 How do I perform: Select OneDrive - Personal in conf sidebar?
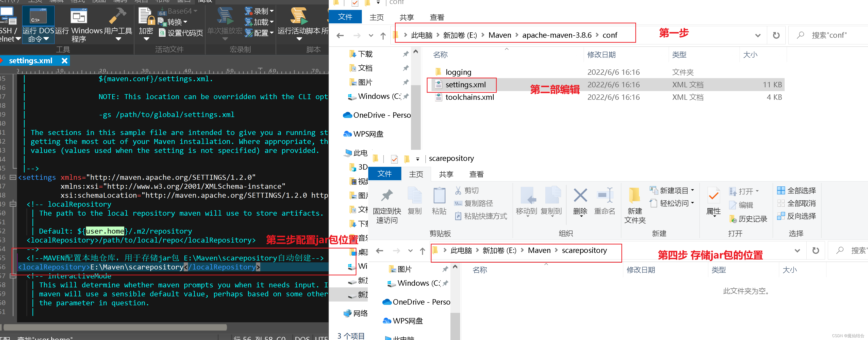[376, 115]
